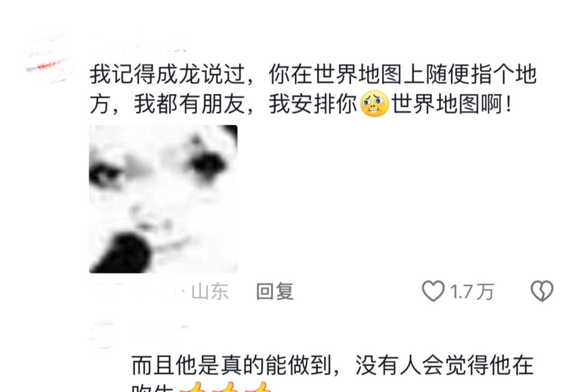Tap the 1.7万 like count
The height and width of the screenshot is (392, 579).
pyautogui.click(x=472, y=292)
